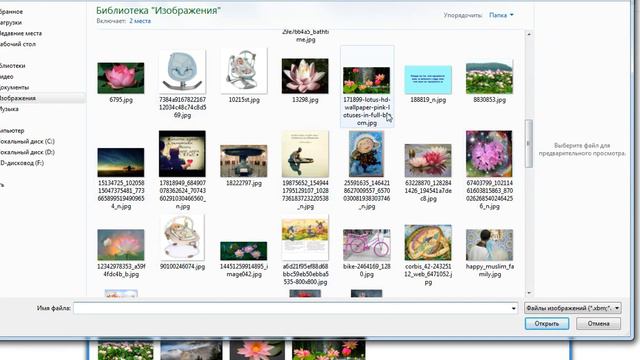Screen dimensions: 640x360
Task: Open Локальный диск (D:) in the sidebar
Action: point(27,152)
